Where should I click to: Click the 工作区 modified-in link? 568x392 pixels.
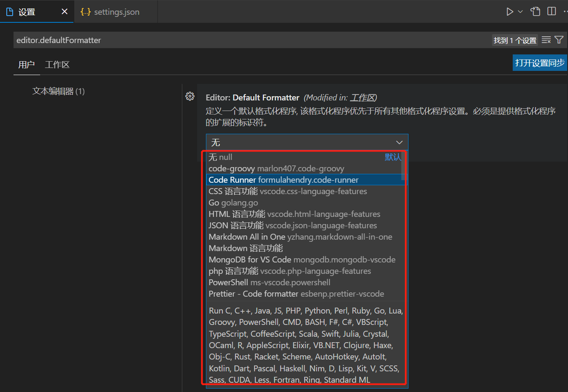362,98
